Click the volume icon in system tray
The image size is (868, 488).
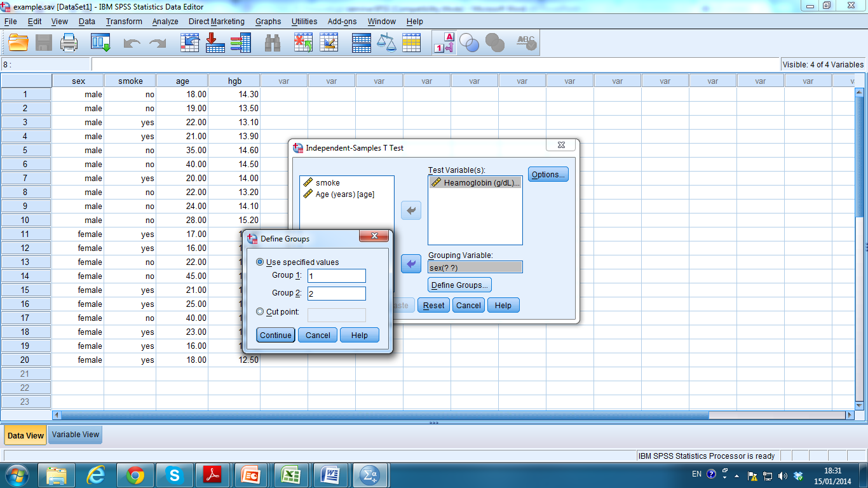pyautogui.click(x=782, y=475)
